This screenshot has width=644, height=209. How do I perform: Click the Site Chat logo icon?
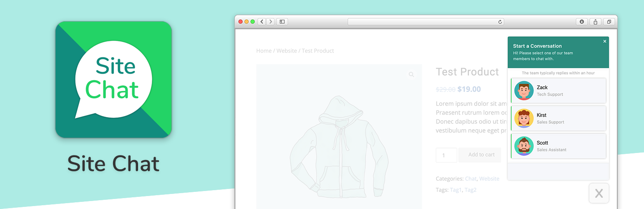pyautogui.click(x=113, y=80)
